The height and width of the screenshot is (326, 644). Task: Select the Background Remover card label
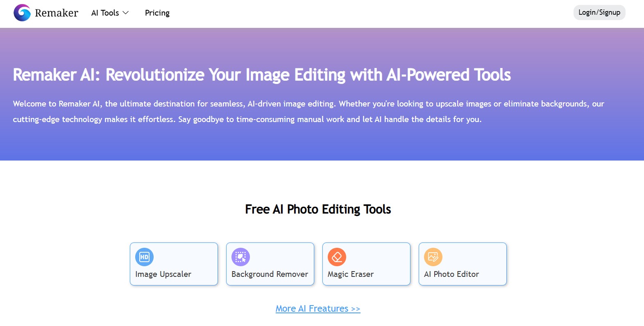tap(270, 274)
